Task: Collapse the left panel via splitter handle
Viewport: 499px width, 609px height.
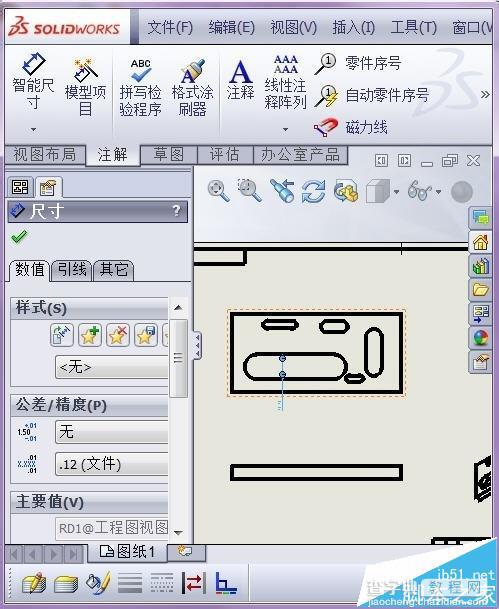Action: pos(197,345)
